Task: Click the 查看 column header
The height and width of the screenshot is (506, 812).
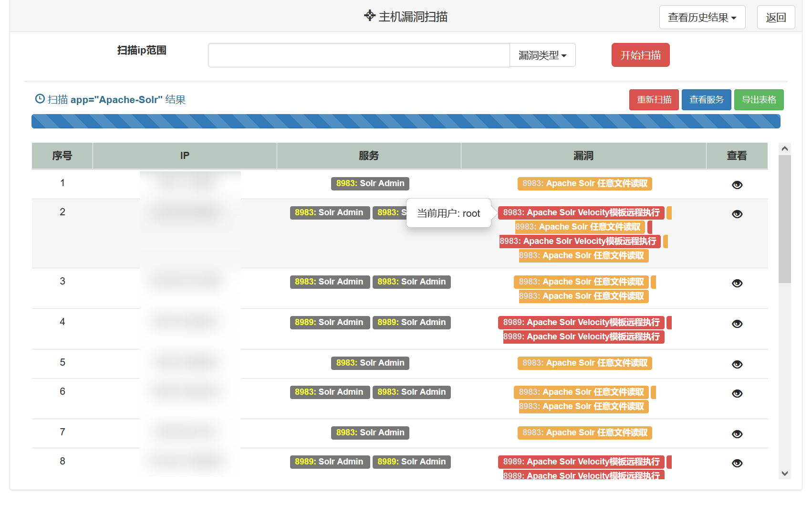Action: (737, 156)
